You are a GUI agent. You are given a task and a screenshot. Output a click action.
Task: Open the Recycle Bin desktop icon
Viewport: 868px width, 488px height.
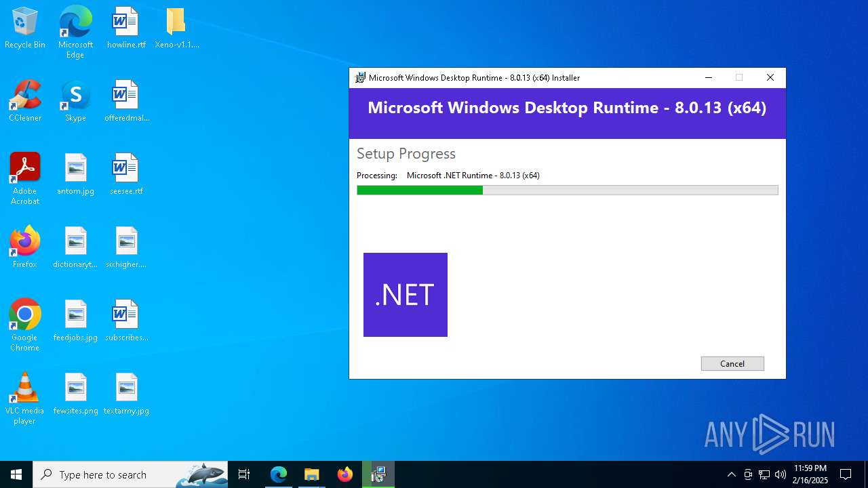pyautogui.click(x=25, y=28)
